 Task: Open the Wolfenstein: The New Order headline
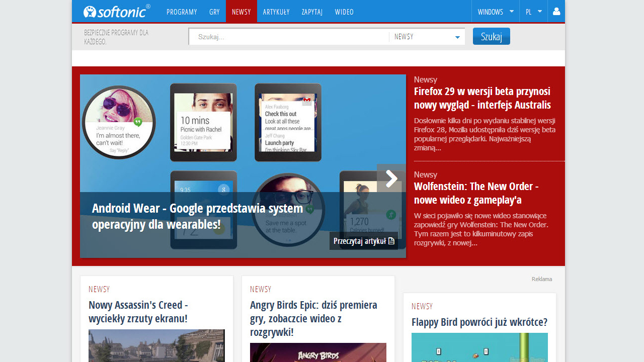click(x=476, y=193)
